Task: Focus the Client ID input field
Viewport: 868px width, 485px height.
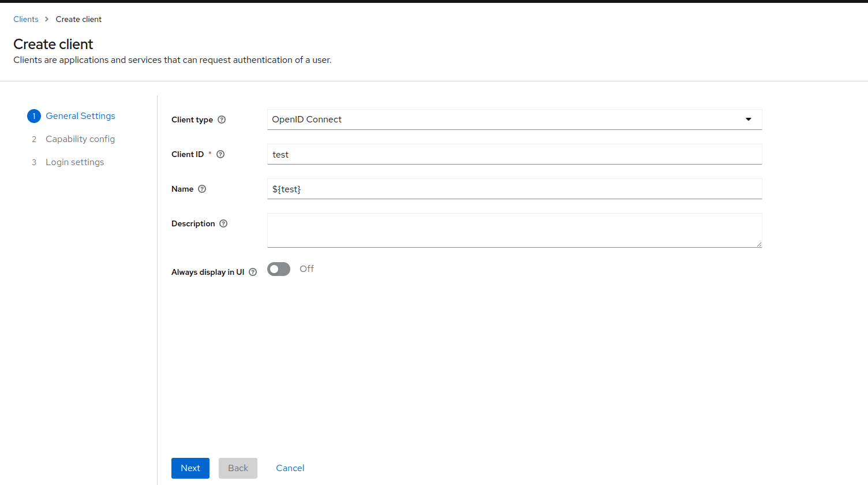Action: 514,154
